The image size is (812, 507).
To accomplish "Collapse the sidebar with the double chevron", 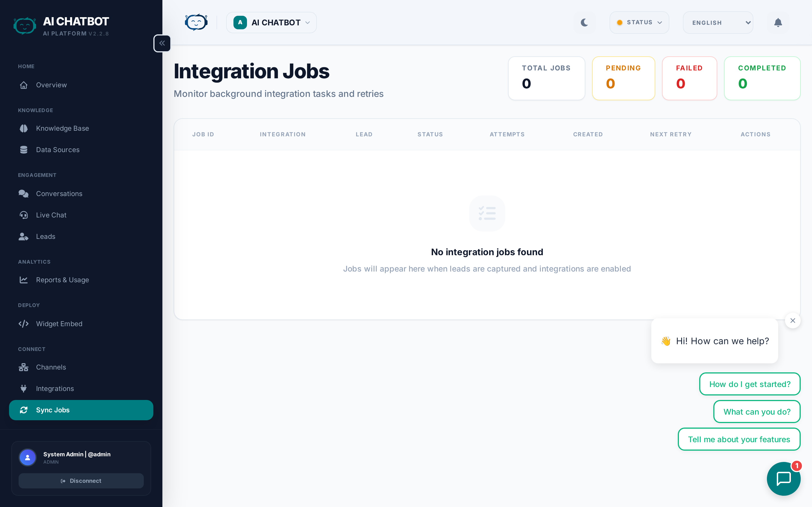I will (162, 43).
